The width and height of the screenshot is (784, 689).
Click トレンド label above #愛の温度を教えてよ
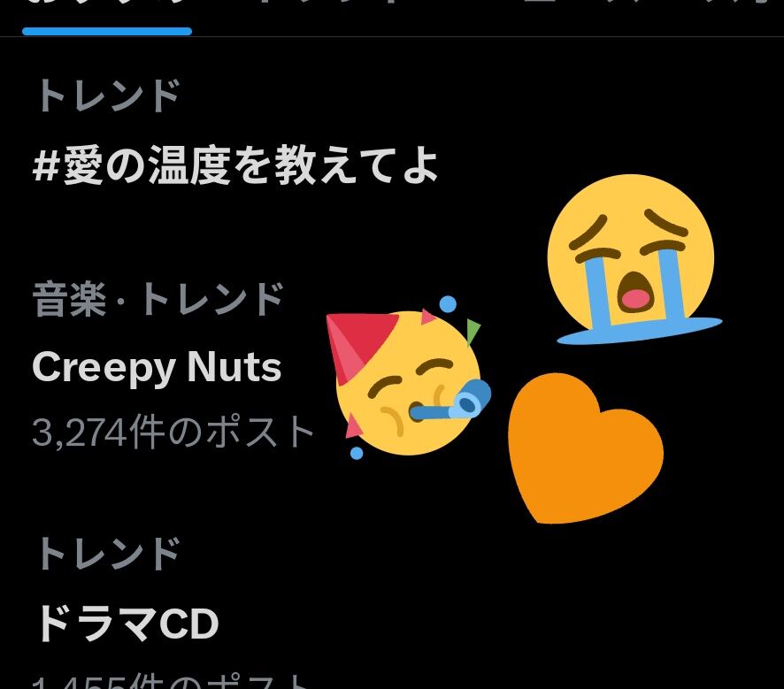[x=107, y=95]
